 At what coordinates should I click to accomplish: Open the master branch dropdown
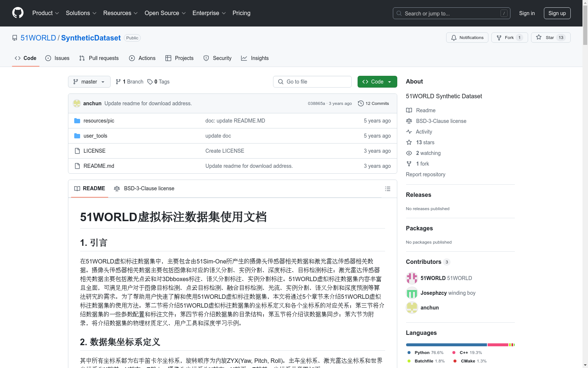89,82
